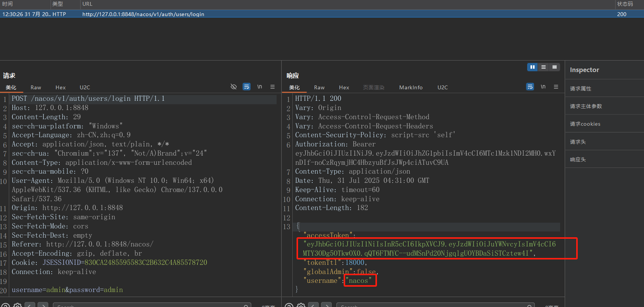
Task: Select response Raw tab
Action: tap(319, 87)
